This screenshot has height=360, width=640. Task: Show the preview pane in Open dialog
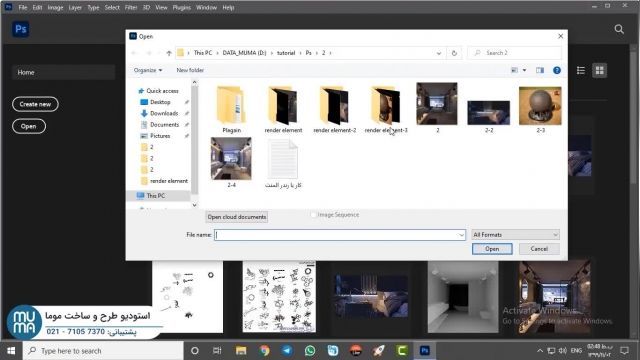point(540,70)
